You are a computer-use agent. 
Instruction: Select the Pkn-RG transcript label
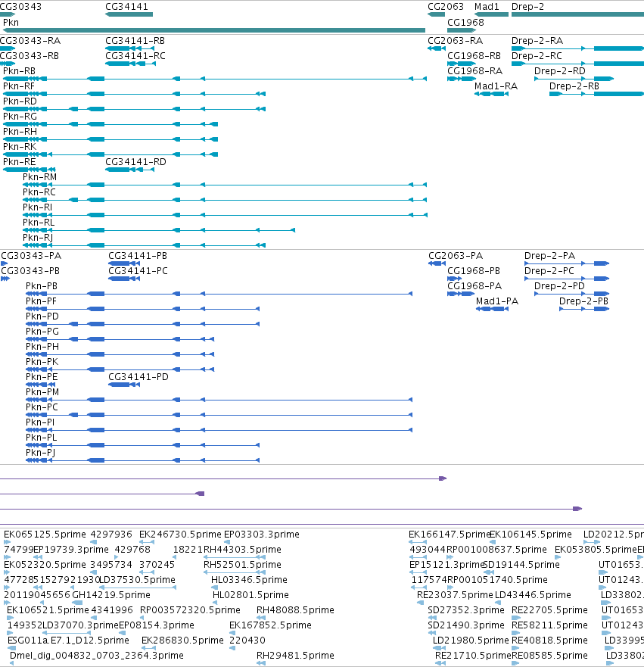[20, 116]
